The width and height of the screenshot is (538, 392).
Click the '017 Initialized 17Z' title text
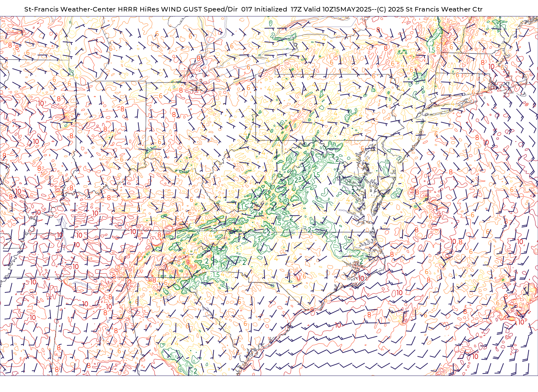[x=272, y=9]
